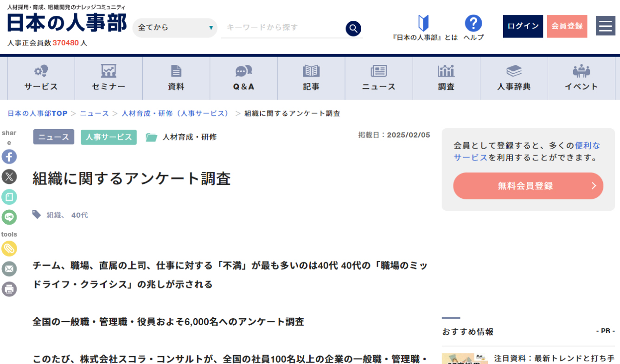Click the tag label icon
The height and width of the screenshot is (364, 620).
tap(37, 214)
